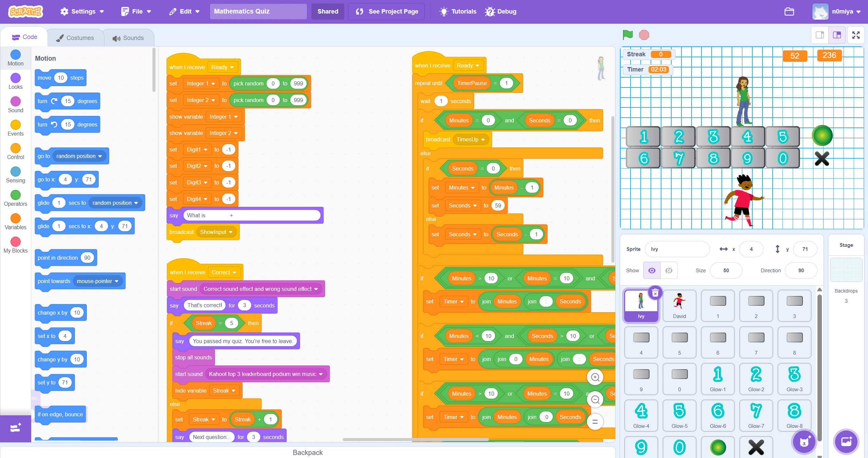Open the Backpack bar

pos(308,452)
